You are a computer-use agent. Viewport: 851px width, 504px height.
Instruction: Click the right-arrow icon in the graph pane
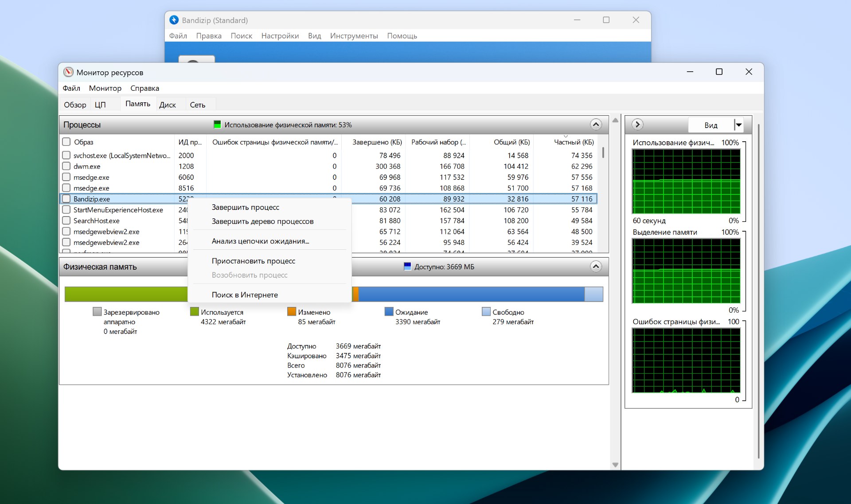point(637,124)
